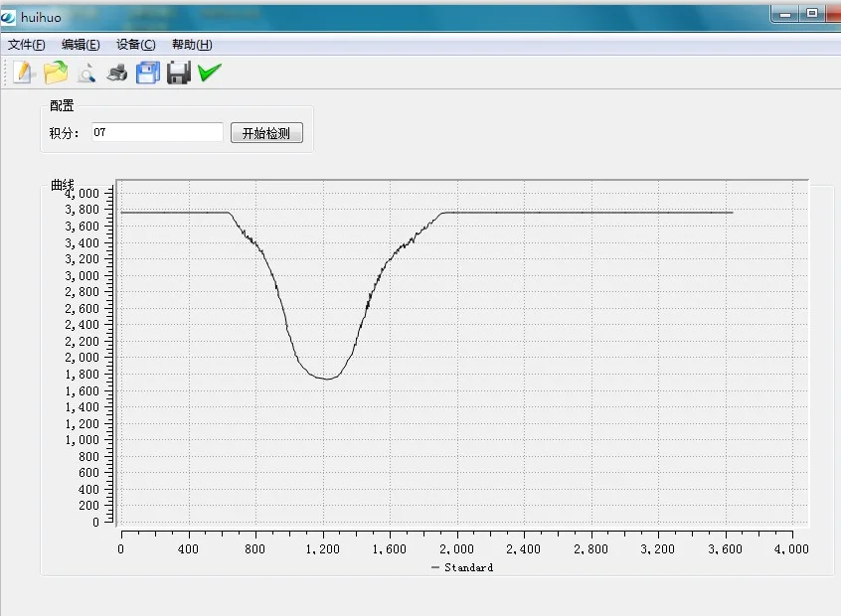Print the curve using the printer icon

click(x=116, y=72)
